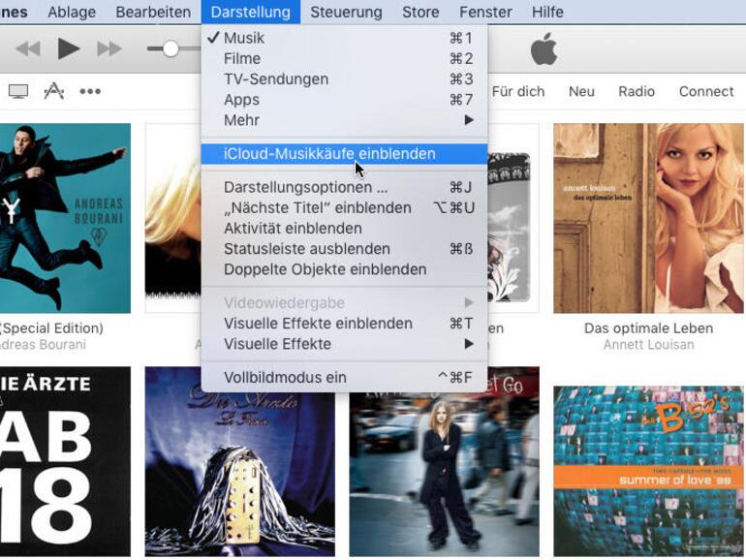Click the rewind previous track button
The width and height of the screenshot is (746, 560).
(x=28, y=48)
